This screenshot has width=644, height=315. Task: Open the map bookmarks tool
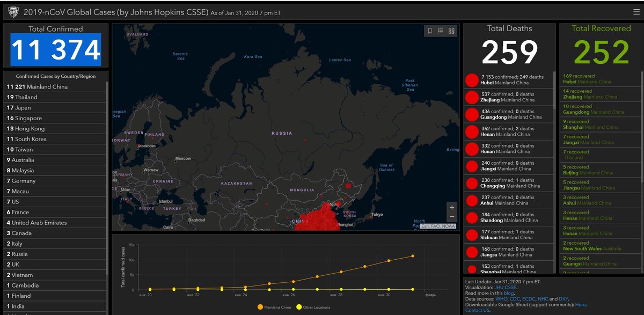430,31
